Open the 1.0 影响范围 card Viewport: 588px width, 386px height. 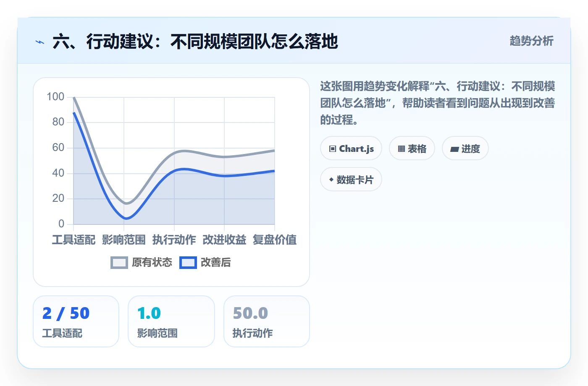coord(171,321)
